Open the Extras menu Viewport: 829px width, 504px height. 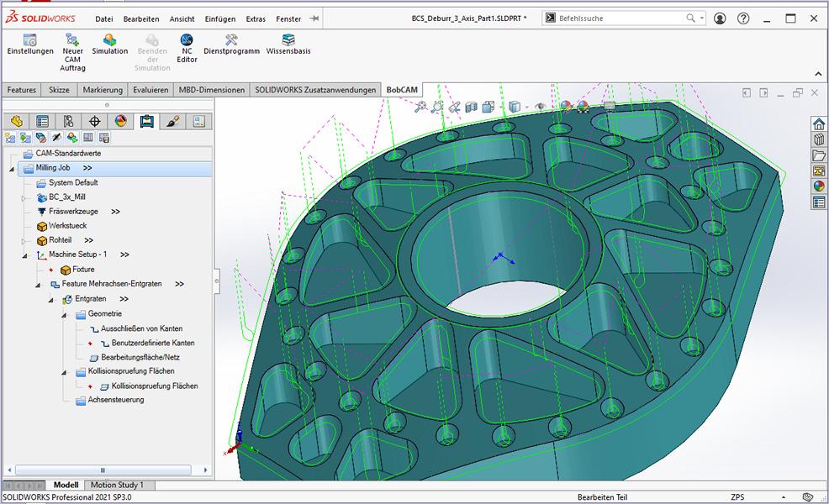point(256,18)
